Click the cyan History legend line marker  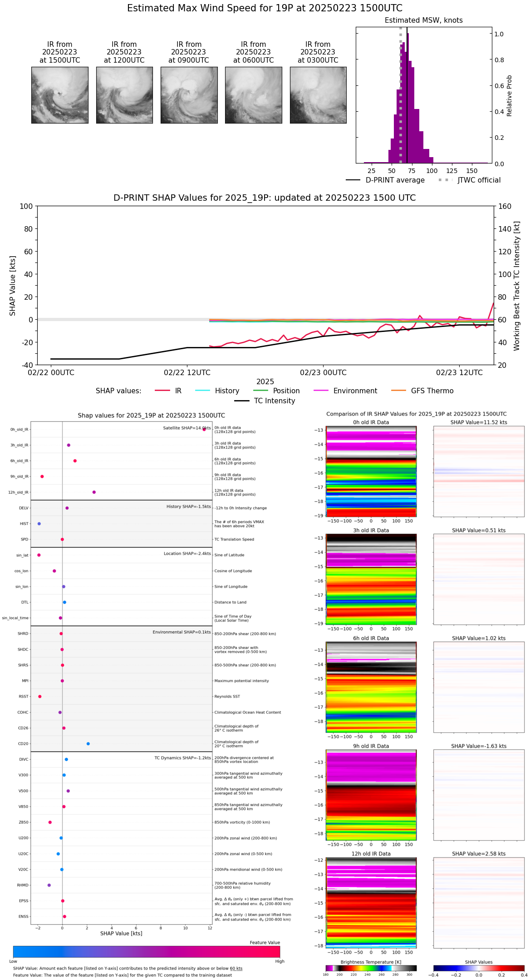tap(202, 391)
